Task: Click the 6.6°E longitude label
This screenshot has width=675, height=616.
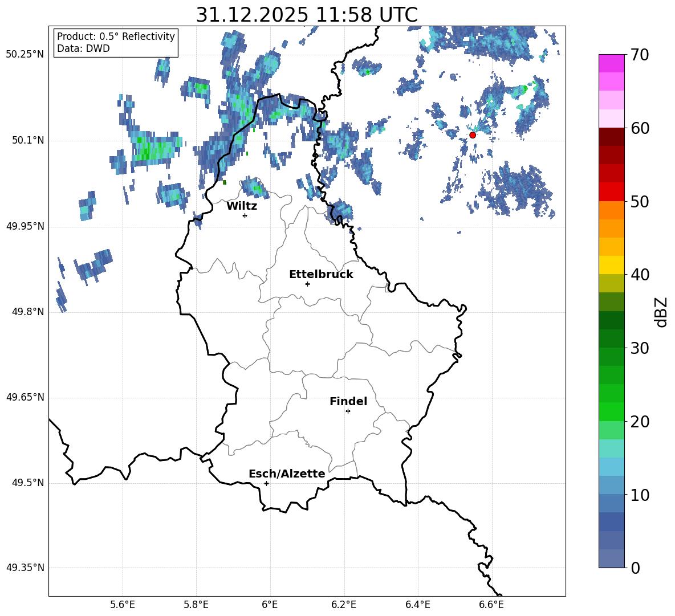Action: click(491, 605)
